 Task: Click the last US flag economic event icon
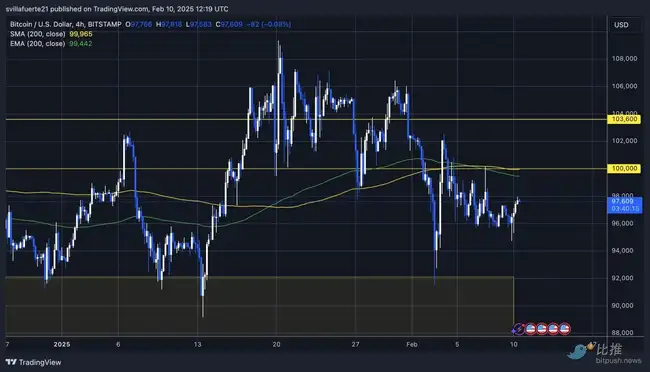tap(565, 329)
